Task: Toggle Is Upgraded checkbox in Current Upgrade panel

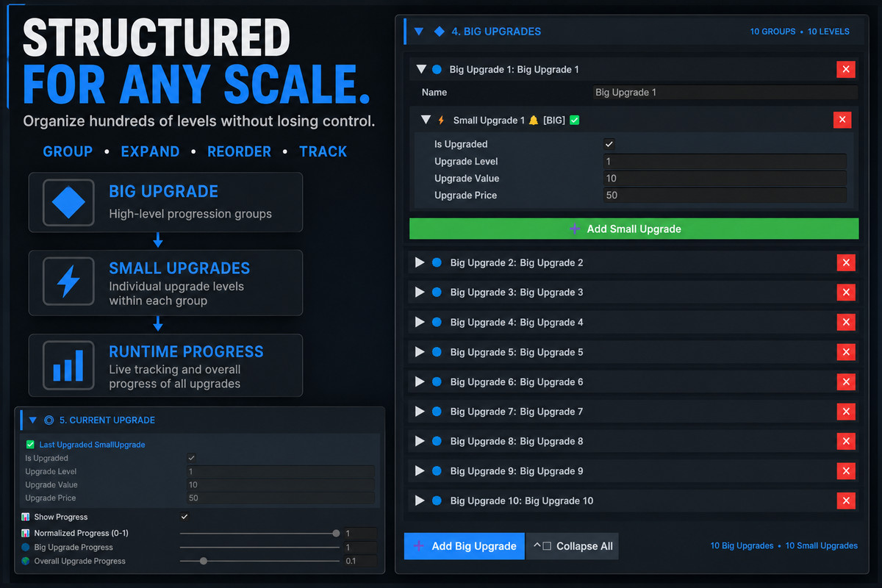Action: [192, 458]
